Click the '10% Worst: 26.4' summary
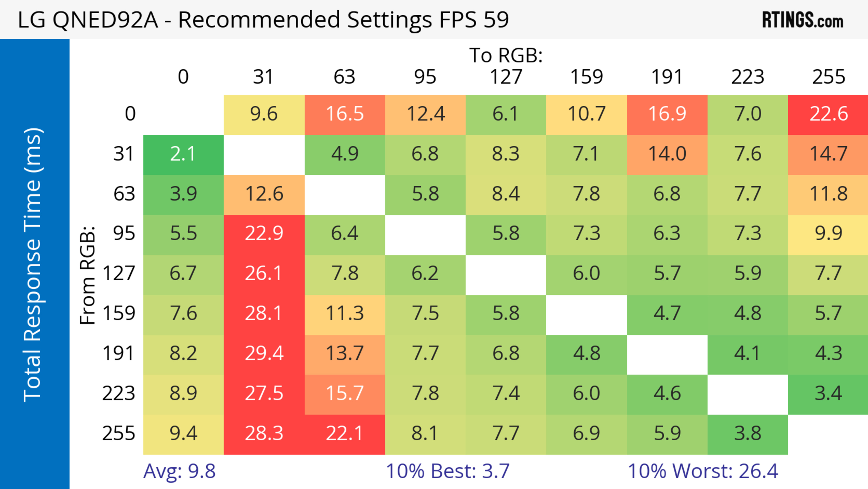The width and height of the screenshot is (868, 489). coord(703,471)
